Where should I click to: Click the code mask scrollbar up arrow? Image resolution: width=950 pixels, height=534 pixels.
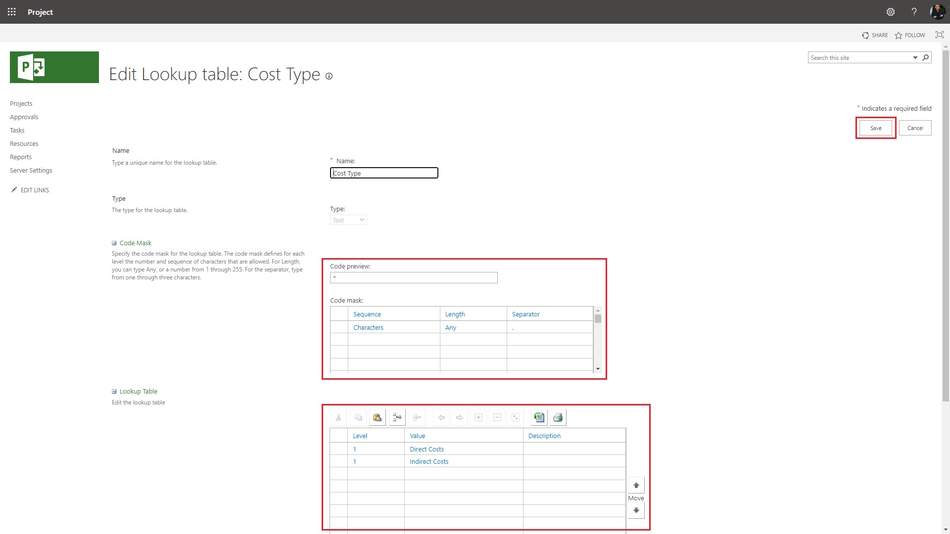598,310
